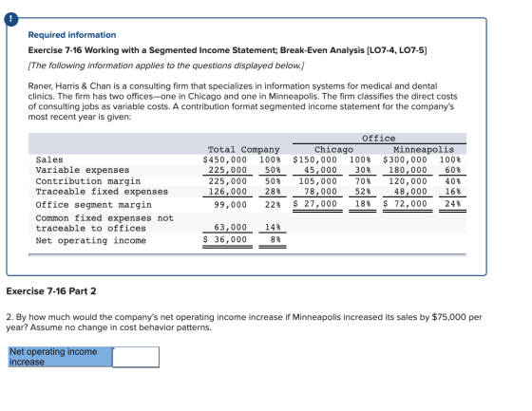Image resolution: width=532 pixels, height=411 pixels.
Task: Click the 45,000 Chicago variable expenses
Action: (320, 170)
